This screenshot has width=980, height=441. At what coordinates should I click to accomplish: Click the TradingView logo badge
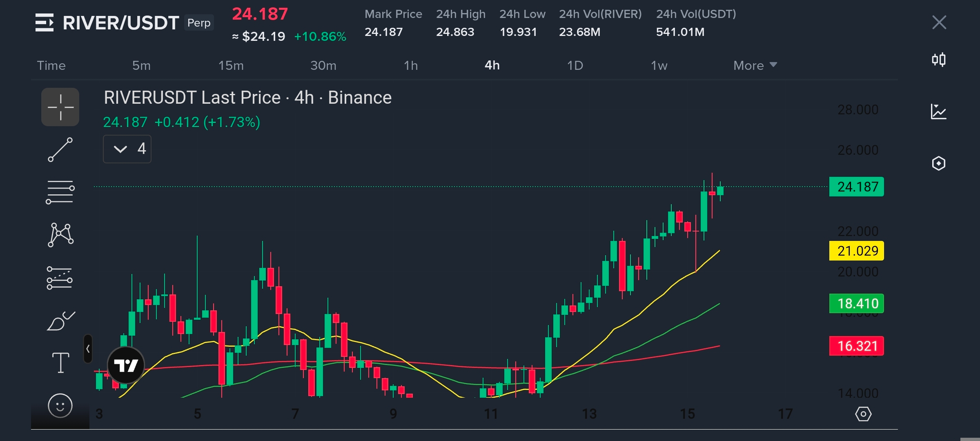(126, 365)
